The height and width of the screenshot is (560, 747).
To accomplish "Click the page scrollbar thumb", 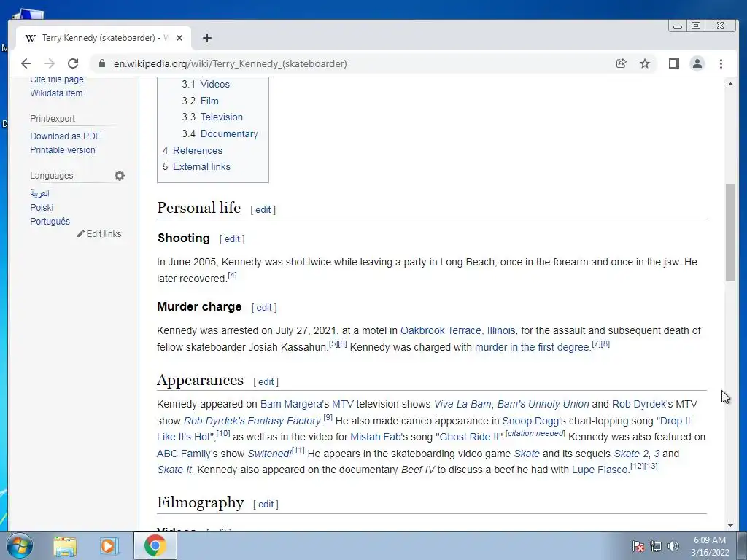I will 730,233.
